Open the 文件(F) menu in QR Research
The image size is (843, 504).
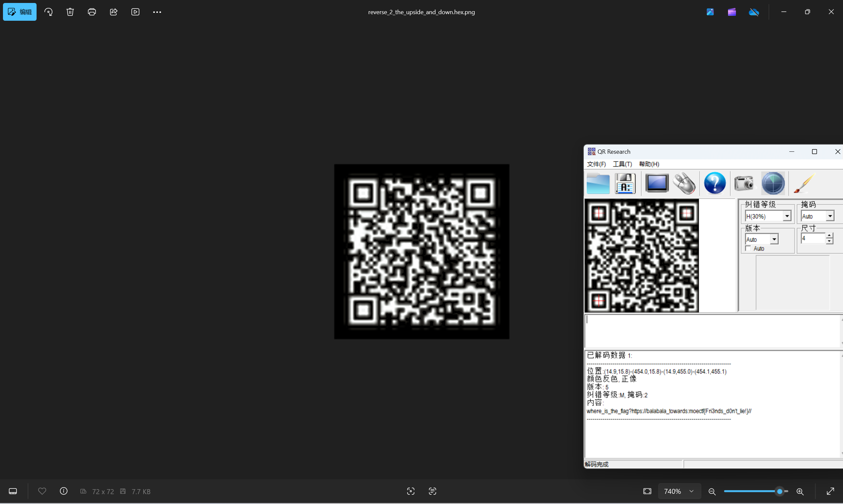point(596,164)
